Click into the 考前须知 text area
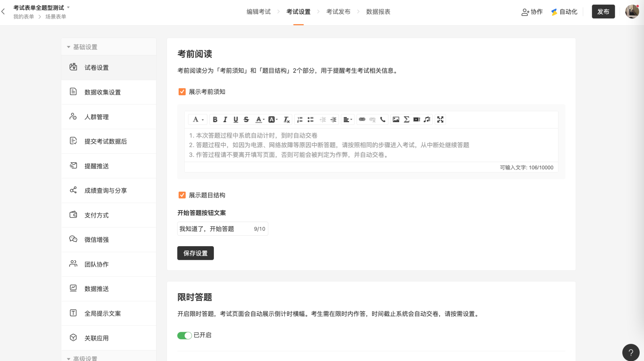The width and height of the screenshot is (644, 361). 371,145
